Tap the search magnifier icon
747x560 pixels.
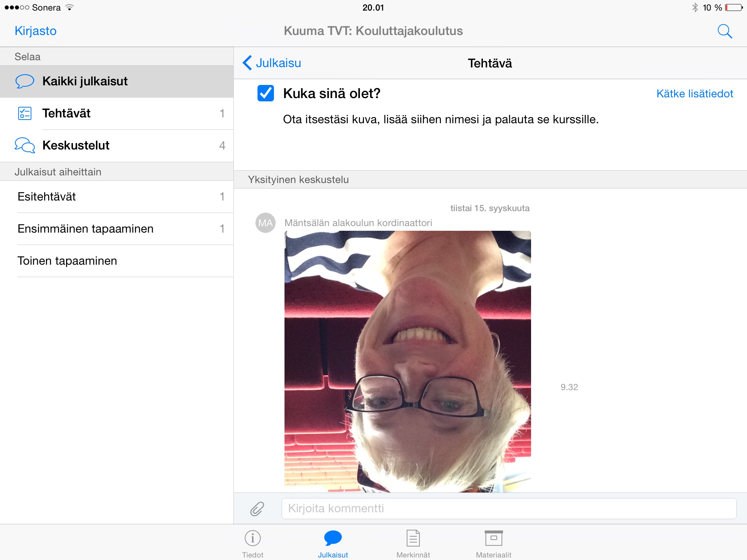click(x=724, y=31)
